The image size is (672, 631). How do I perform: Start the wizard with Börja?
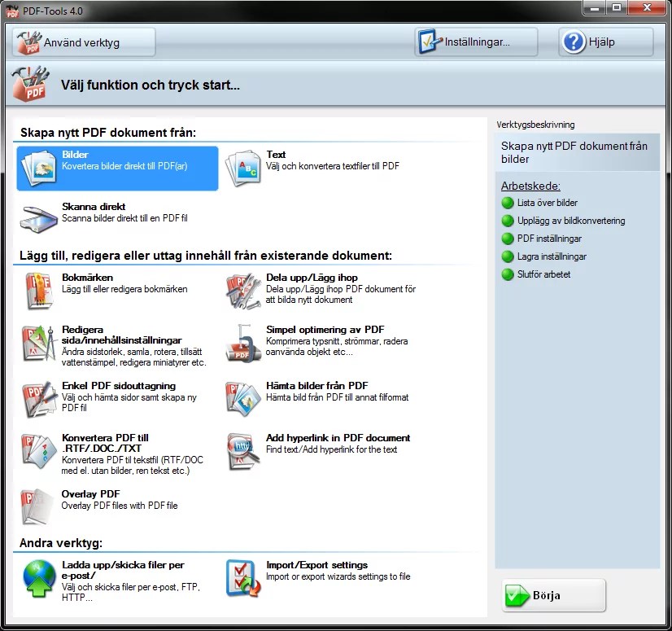554,595
